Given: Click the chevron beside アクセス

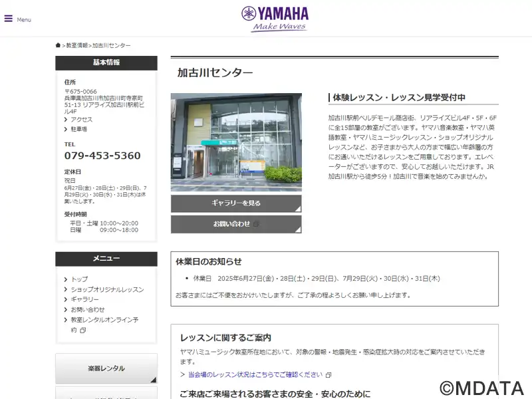Looking at the screenshot, I should click(x=66, y=120).
